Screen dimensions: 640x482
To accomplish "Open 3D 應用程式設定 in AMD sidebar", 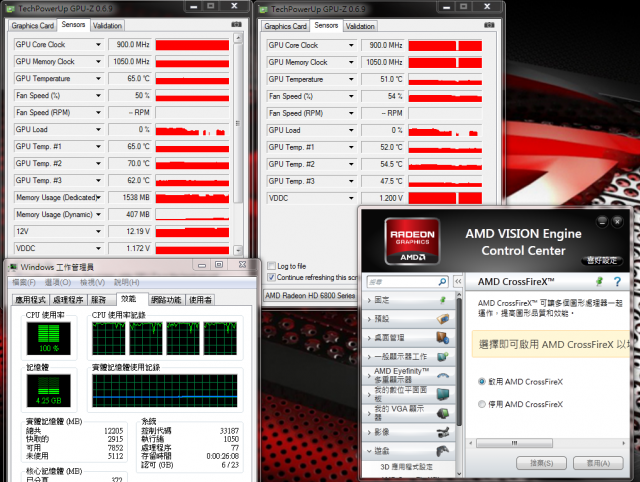I will pos(407,466).
